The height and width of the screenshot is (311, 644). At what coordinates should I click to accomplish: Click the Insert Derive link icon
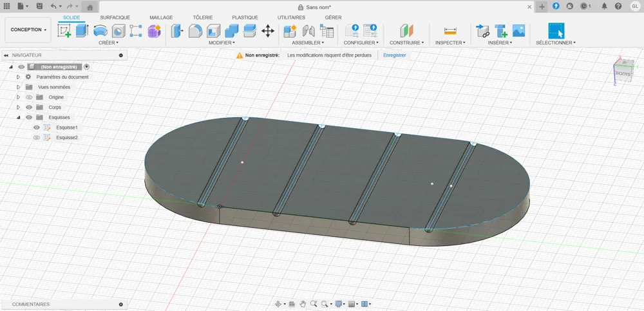[482, 31]
